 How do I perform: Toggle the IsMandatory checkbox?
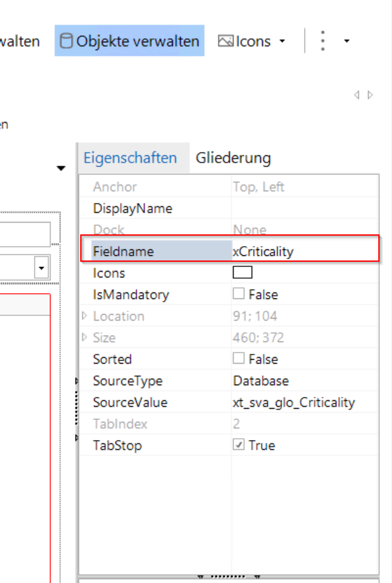(x=239, y=294)
